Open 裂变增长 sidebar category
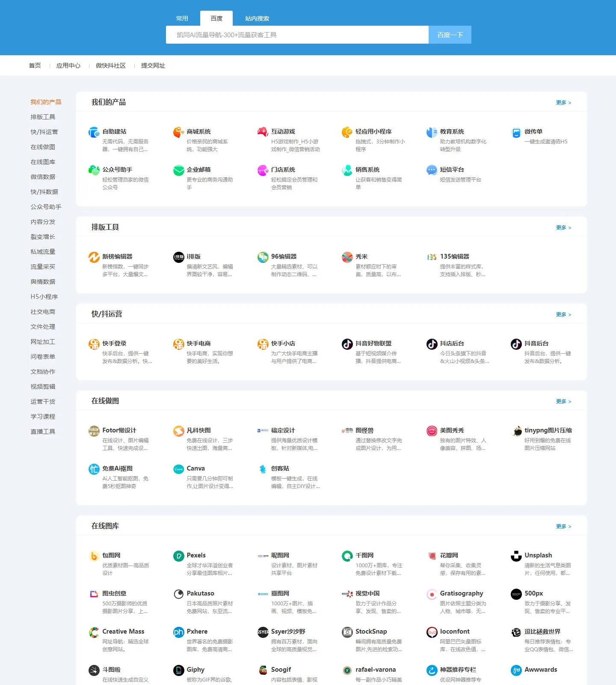The width and height of the screenshot is (616, 685). tap(43, 237)
